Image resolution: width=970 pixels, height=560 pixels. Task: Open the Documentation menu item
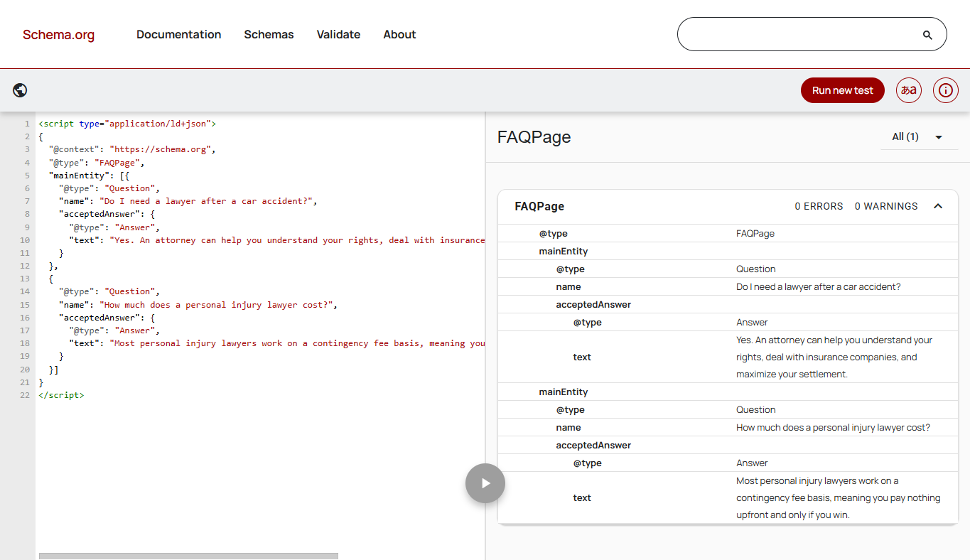tap(178, 34)
